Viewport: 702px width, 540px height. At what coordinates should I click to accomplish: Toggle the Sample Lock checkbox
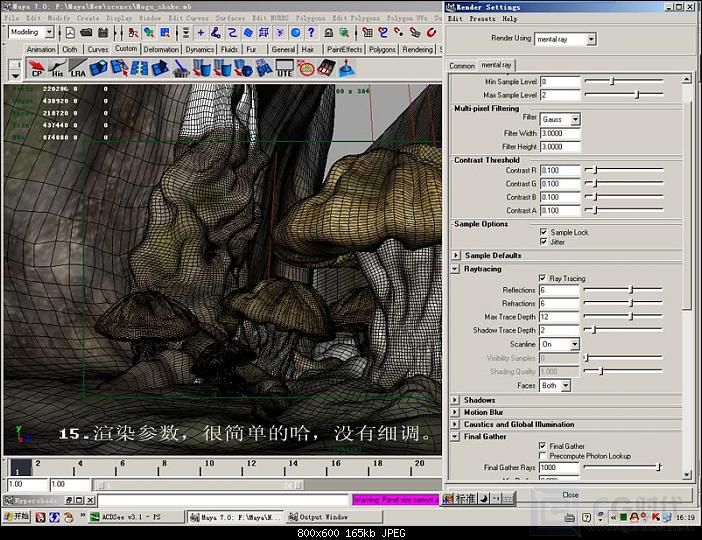click(544, 232)
